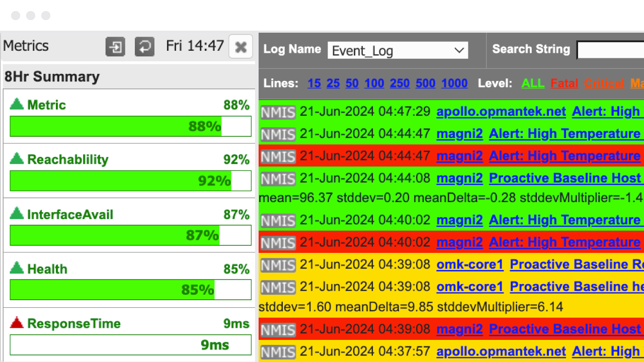Screen dimensions: 644x362
Task: Open the apollo.opmantek.net node link
Action: point(501,112)
